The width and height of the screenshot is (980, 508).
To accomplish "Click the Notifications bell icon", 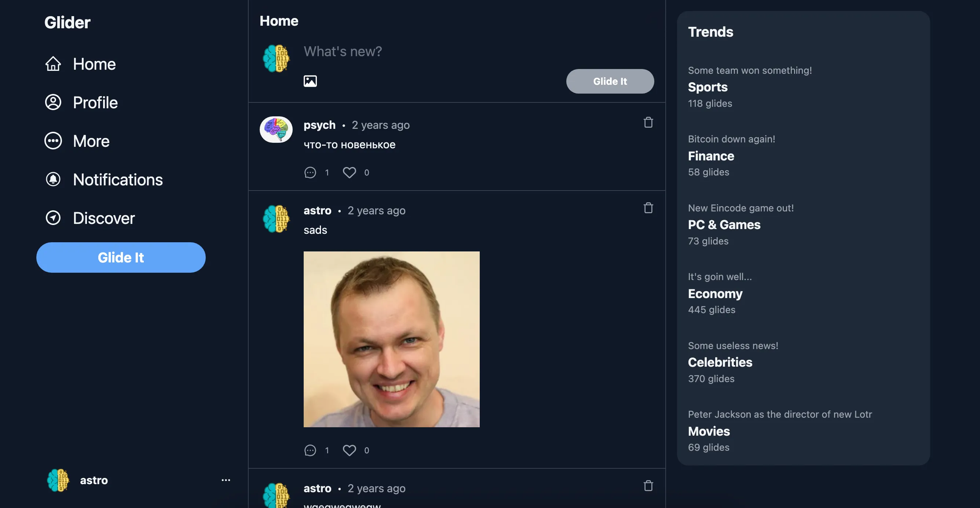I will tap(53, 179).
